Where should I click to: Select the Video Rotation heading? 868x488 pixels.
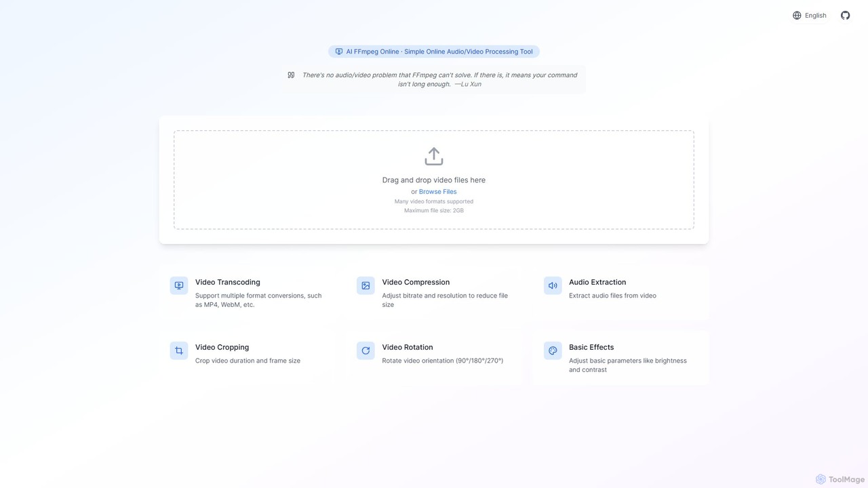click(408, 347)
